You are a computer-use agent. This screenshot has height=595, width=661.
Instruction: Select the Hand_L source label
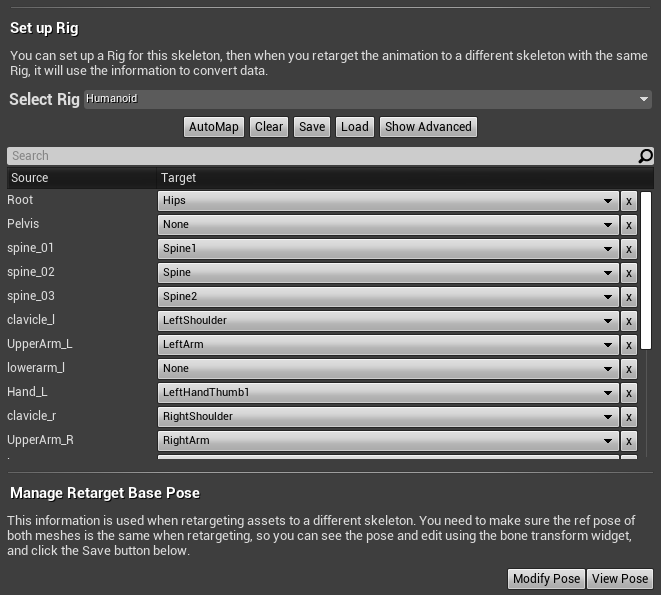(27, 392)
